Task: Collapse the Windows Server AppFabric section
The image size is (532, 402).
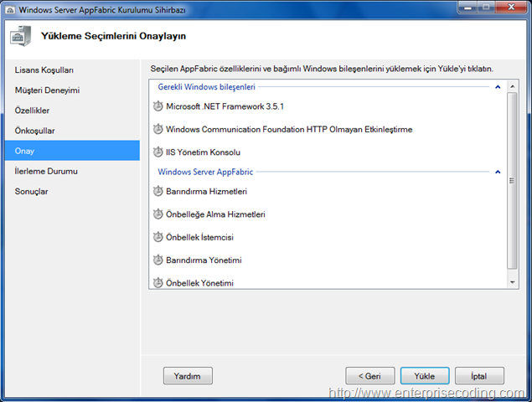Action: (x=498, y=172)
